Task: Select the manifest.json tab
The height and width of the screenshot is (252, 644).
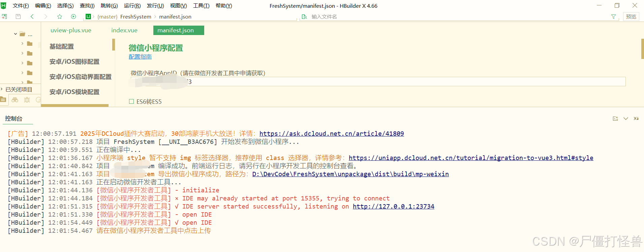Action: [179, 30]
